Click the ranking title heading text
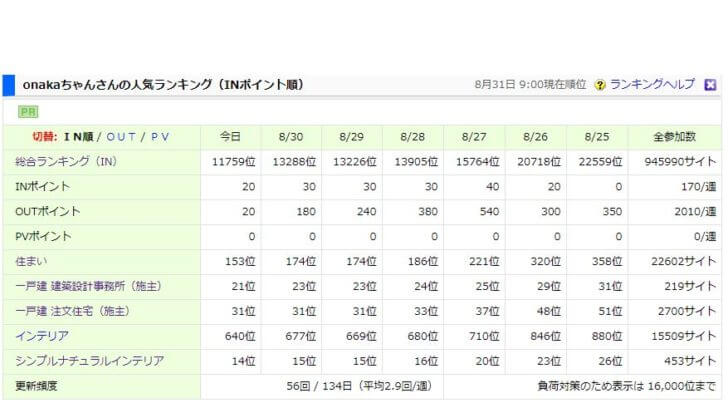 click(162, 85)
